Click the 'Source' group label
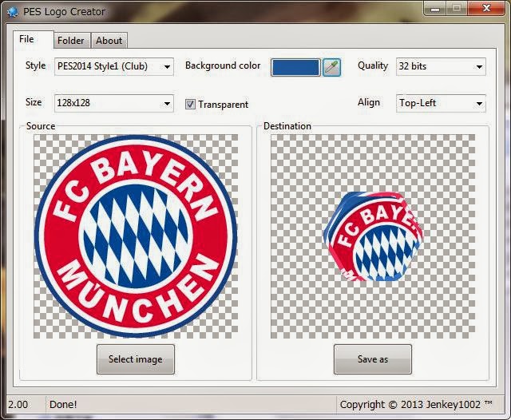Image resolution: width=511 pixels, height=420 pixels. pos(41,126)
